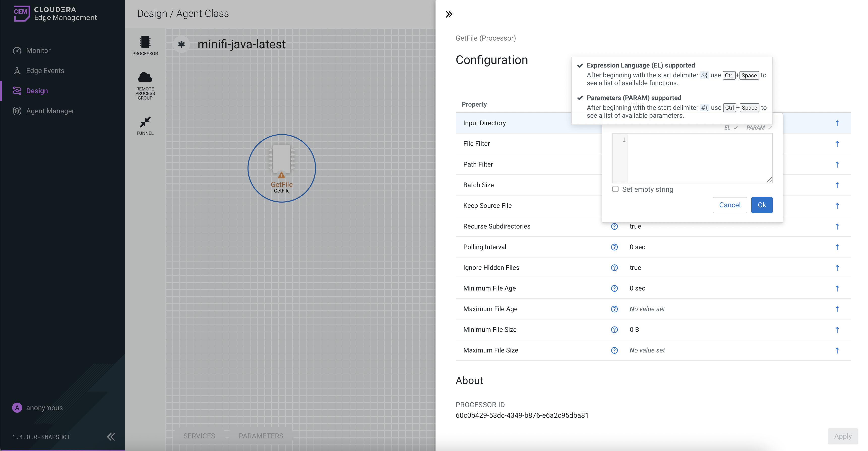
Task: Open the Monitor menu item
Action: [x=38, y=51]
